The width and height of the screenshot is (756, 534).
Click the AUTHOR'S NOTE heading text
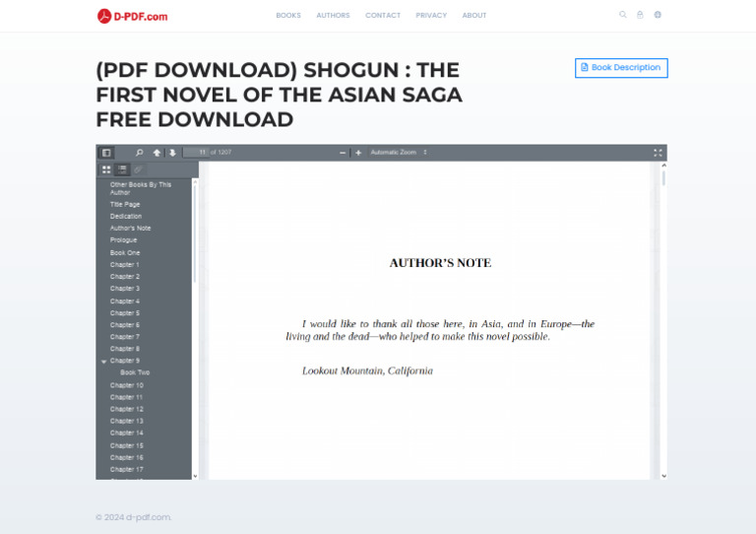point(440,263)
